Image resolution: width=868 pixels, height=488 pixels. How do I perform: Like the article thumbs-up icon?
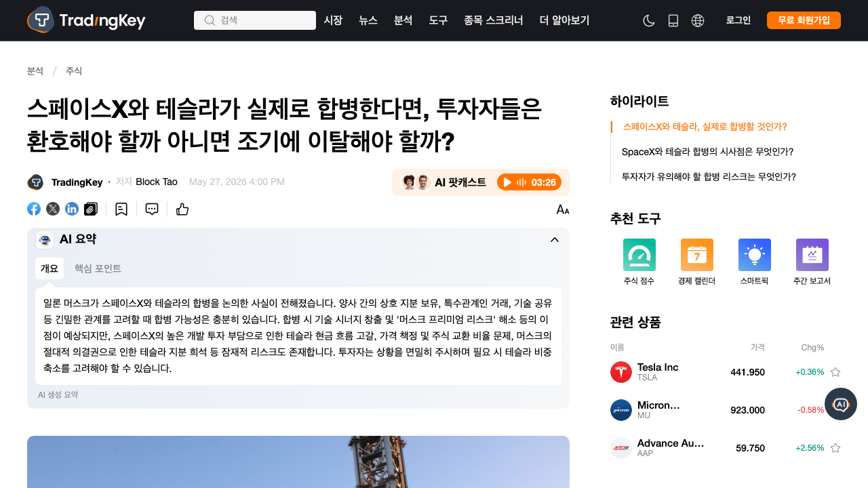click(182, 209)
